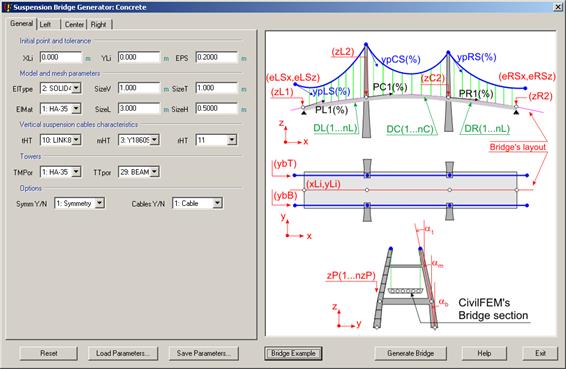This screenshot has height=369, width=566.
Task: Close the Suspension Bridge Generator window
Action: click(x=558, y=7)
